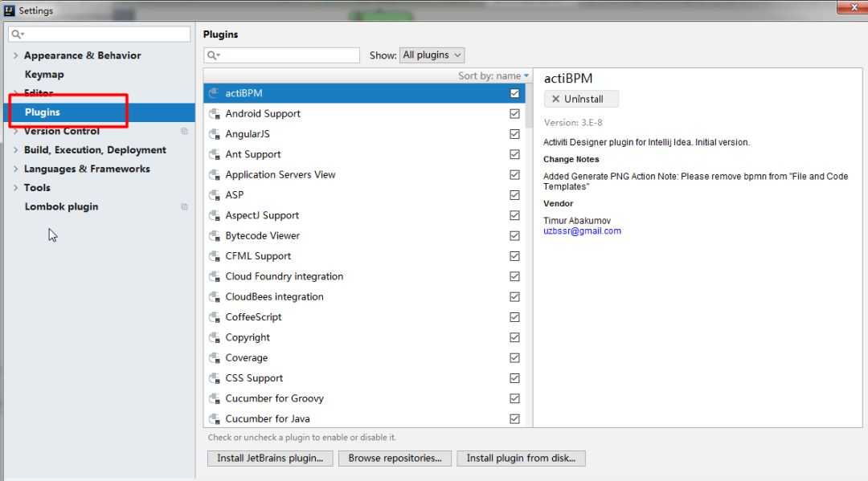The width and height of the screenshot is (868, 481).
Task: Click the Ant Support plugin icon
Action: coord(215,155)
